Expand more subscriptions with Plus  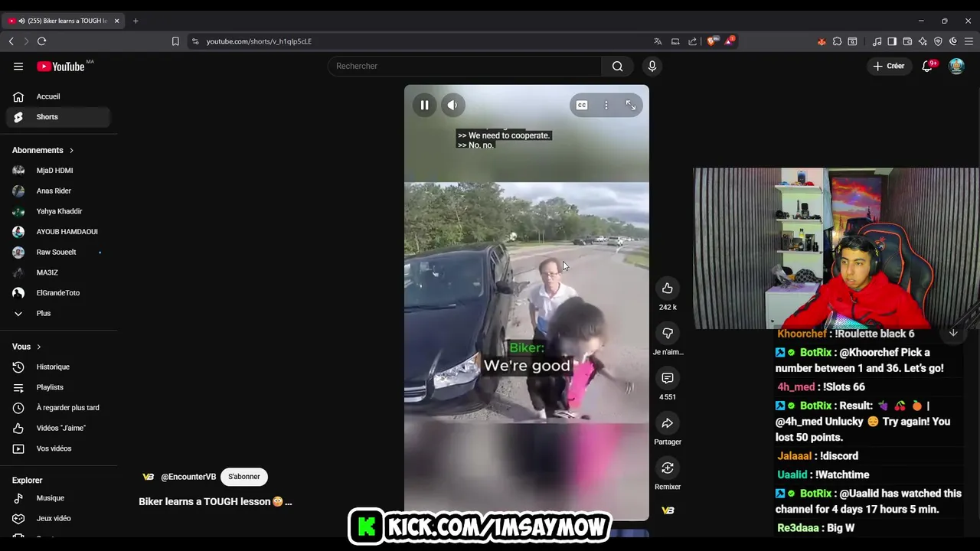pos(59,313)
